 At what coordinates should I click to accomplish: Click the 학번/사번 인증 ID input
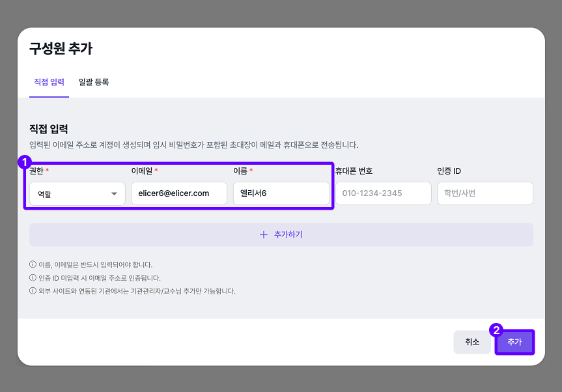point(485,193)
